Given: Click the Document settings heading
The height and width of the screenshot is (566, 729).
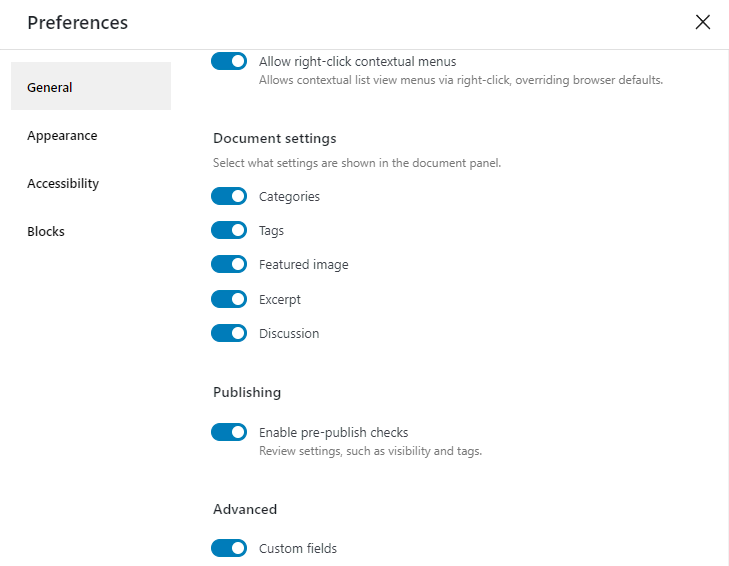Looking at the screenshot, I should (274, 138).
